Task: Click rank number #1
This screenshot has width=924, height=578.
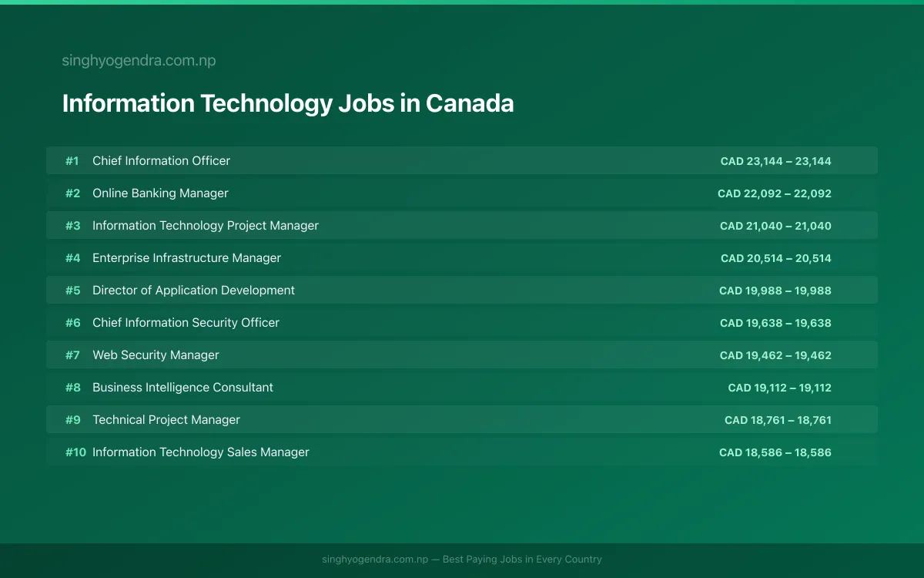Action: coord(72,161)
